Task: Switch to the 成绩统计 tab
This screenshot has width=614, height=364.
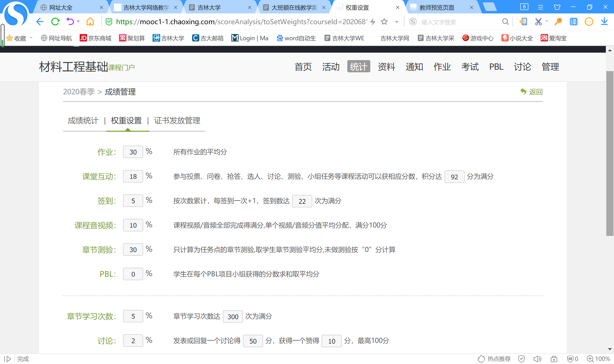Action: 83,120
